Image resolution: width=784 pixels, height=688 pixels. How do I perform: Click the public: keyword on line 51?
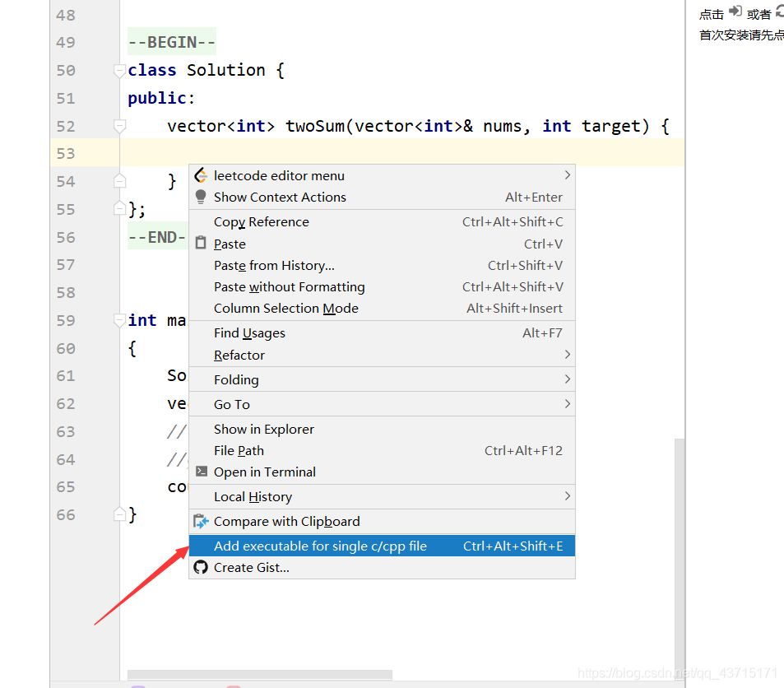point(161,98)
